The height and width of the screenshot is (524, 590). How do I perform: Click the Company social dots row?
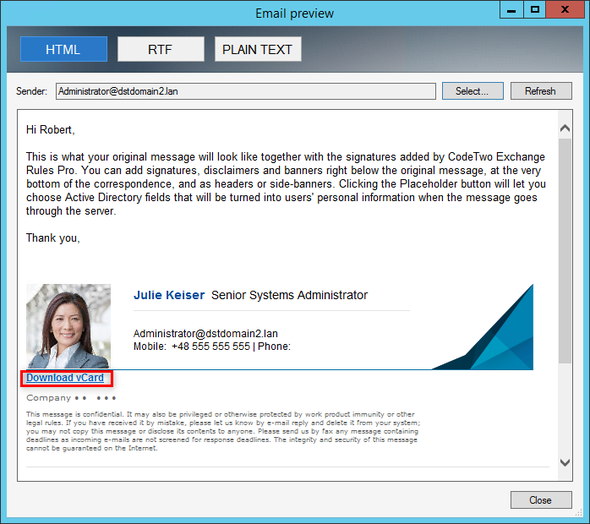[x=71, y=398]
